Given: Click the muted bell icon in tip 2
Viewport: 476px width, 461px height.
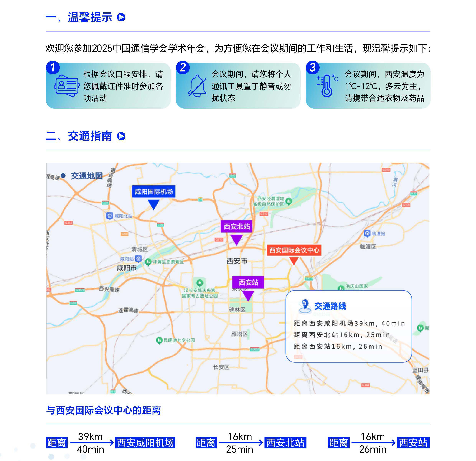Looking at the screenshot, I should pyautogui.click(x=197, y=86).
